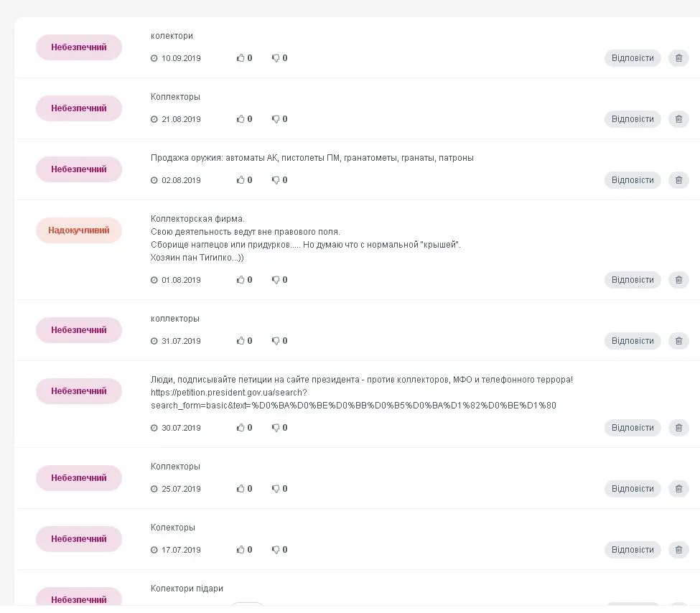The image size is (700, 613).
Task: Click trash icon on 21.08.2019 comment
Action: point(678,119)
